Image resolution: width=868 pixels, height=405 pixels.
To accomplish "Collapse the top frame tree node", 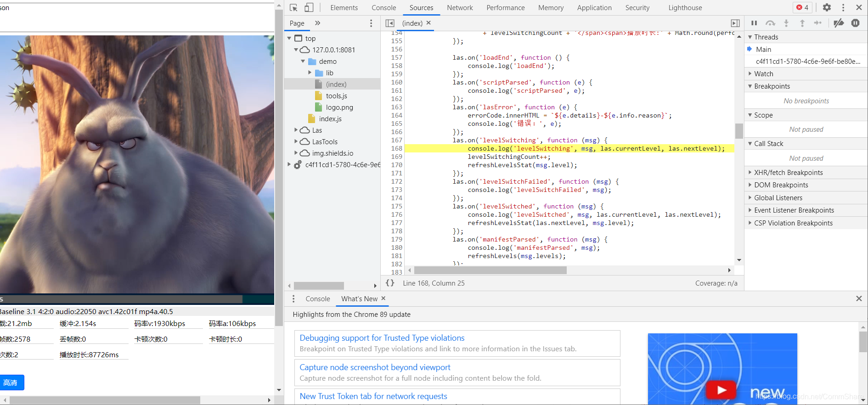I will [x=289, y=39].
